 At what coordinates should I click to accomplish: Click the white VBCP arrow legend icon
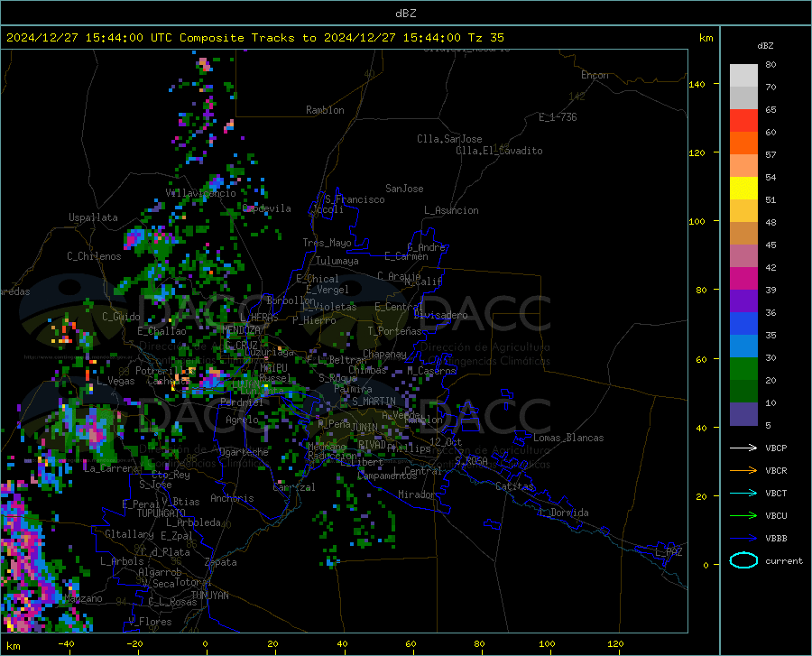(743, 448)
